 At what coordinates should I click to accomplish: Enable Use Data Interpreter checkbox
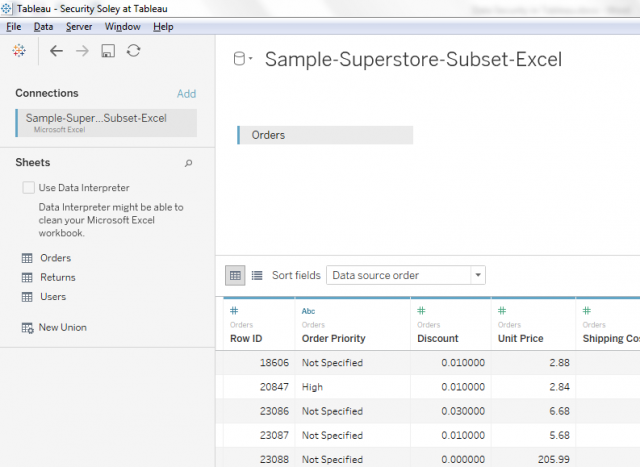28,188
